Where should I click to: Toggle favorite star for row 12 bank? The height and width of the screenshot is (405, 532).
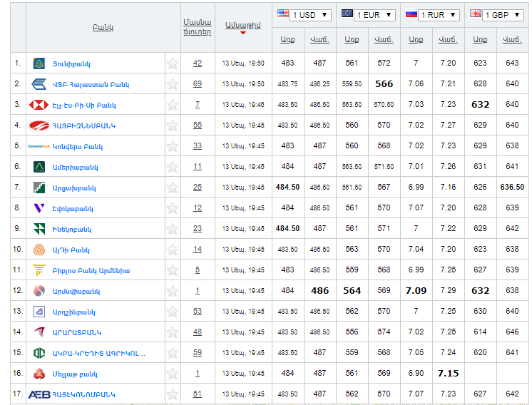click(x=173, y=291)
